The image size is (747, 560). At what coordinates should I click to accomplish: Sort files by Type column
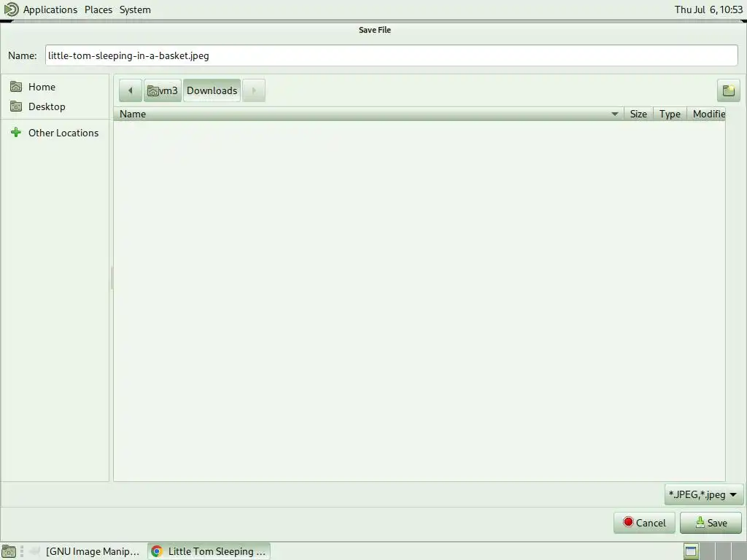[x=670, y=114]
